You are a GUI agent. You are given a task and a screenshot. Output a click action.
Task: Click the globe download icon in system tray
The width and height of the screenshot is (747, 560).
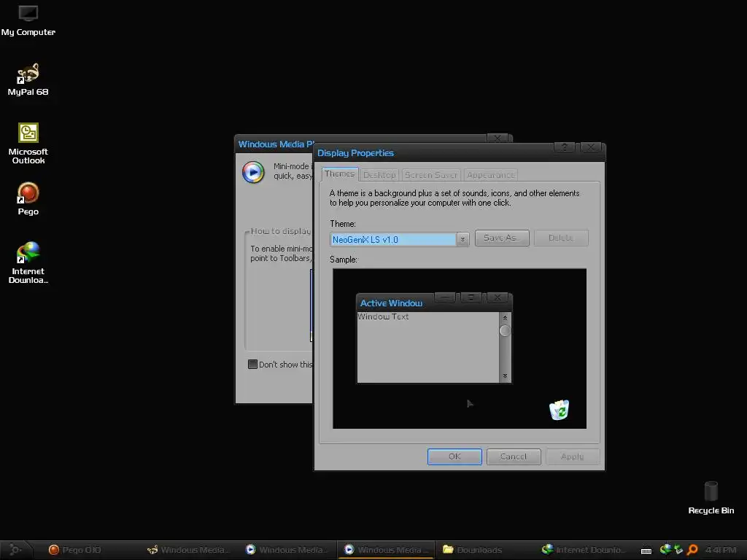pos(665,550)
